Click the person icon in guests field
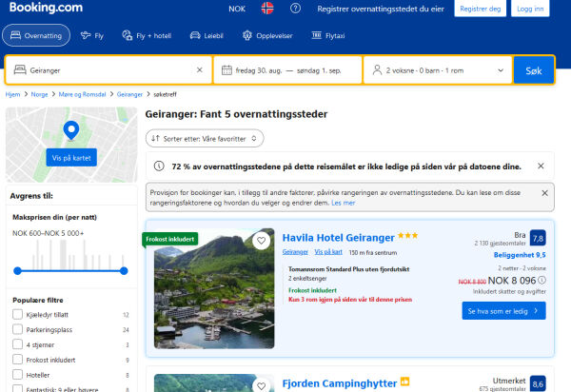The image size is (571, 392). [x=377, y=69]
